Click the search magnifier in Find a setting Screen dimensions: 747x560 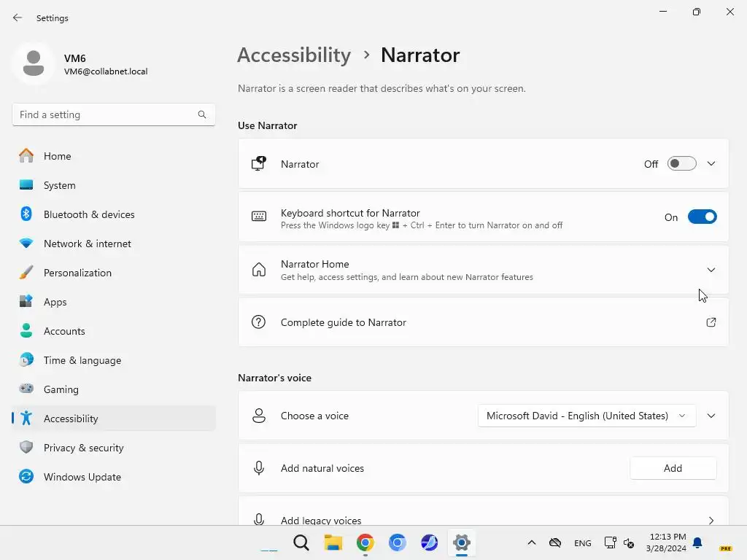pyautogui.click(x=202, y=114)
